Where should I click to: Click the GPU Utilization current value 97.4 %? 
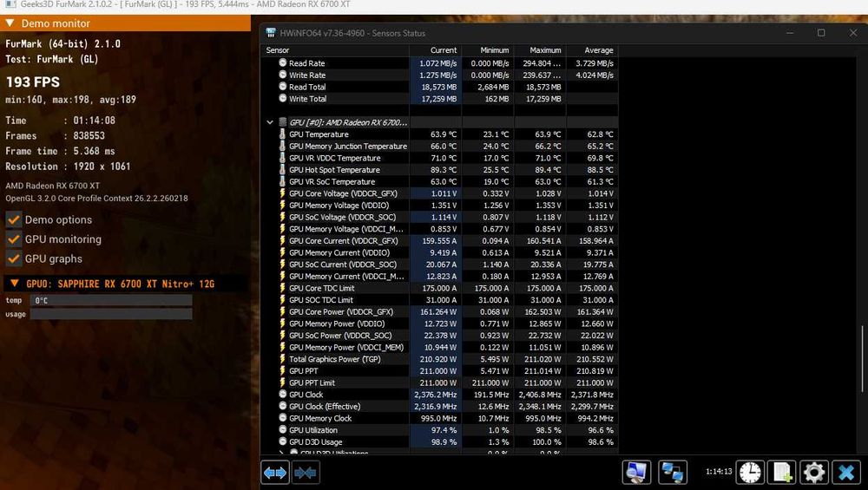pyautogui.click(x=444, y=429)
